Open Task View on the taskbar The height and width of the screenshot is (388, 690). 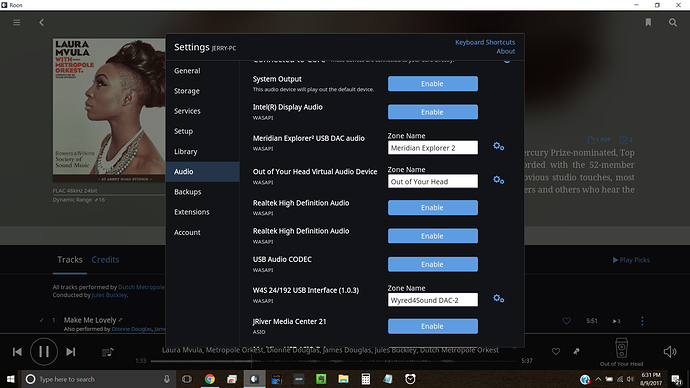coord(187,379)
